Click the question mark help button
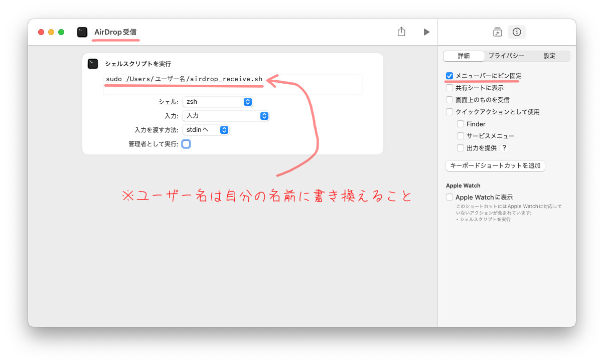Image resolution: width=604 pixels, height=364 pixels. 505,148
